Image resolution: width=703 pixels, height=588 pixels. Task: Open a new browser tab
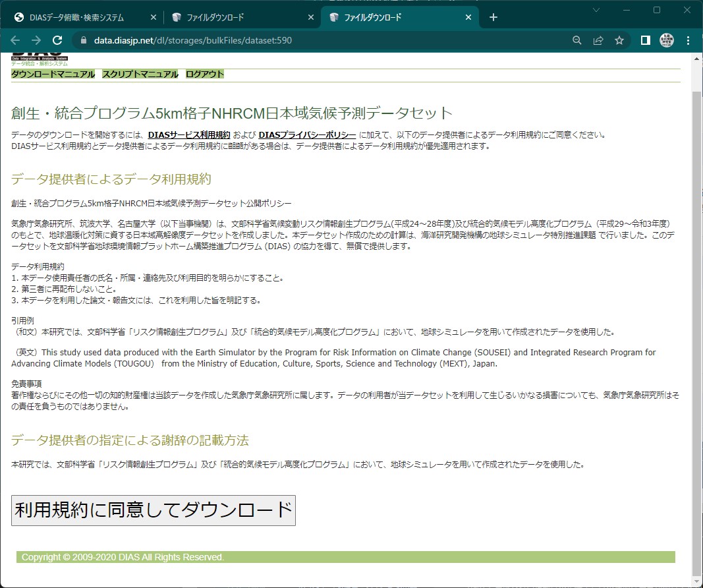click(493, 17)
